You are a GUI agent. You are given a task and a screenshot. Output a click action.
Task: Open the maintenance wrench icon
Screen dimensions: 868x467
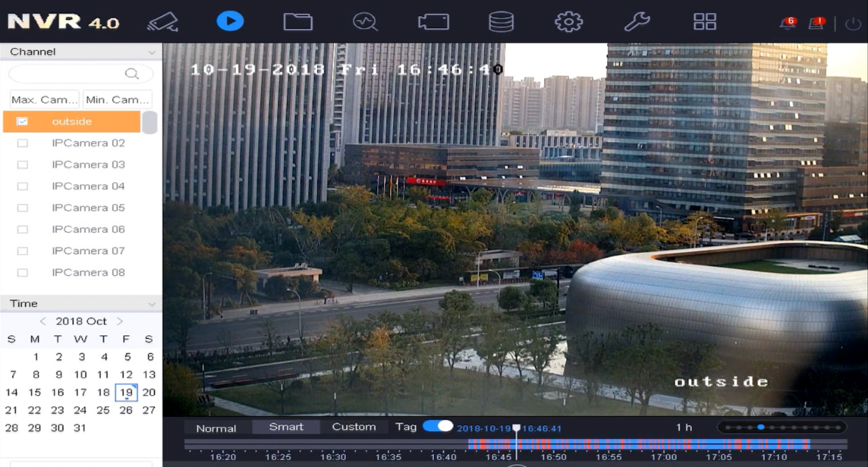637,21
